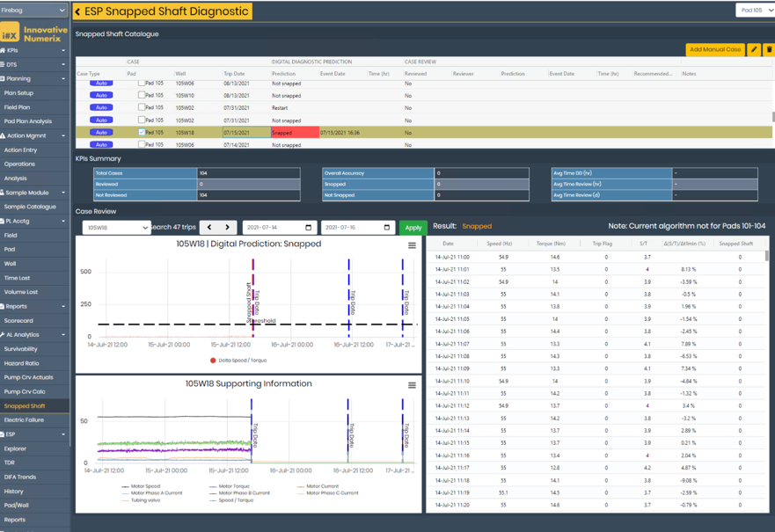
Task: Open the edit pencil icon next to Add Manual Case
Action: click(x=752, y=50)
